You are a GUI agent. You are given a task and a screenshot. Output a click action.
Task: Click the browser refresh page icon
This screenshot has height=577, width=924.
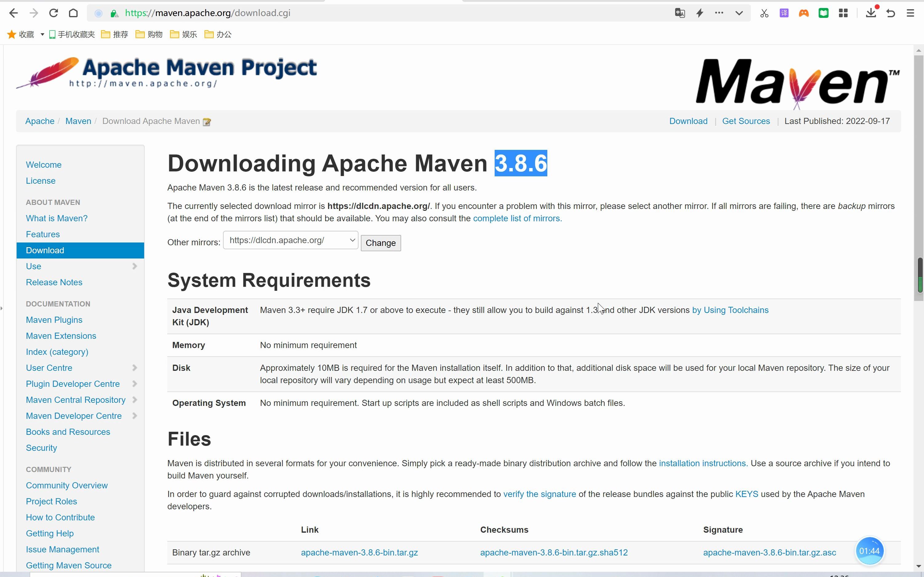(x=53, y=12)
